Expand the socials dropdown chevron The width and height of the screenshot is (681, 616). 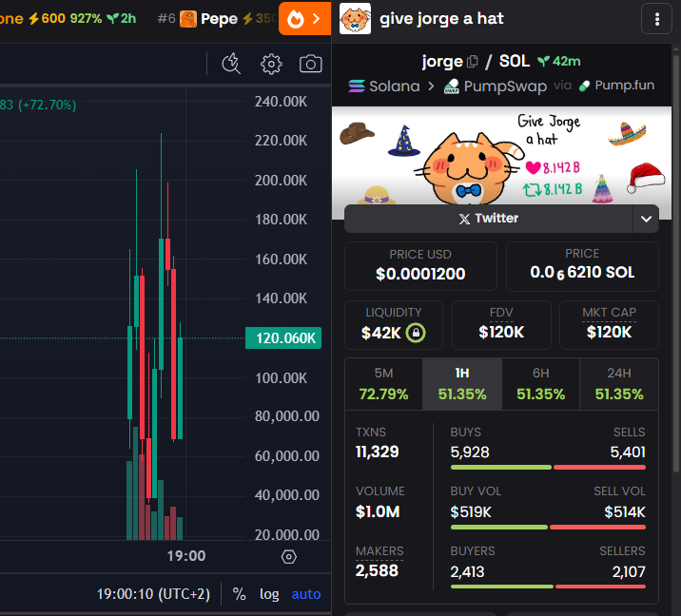click(646, 219)
